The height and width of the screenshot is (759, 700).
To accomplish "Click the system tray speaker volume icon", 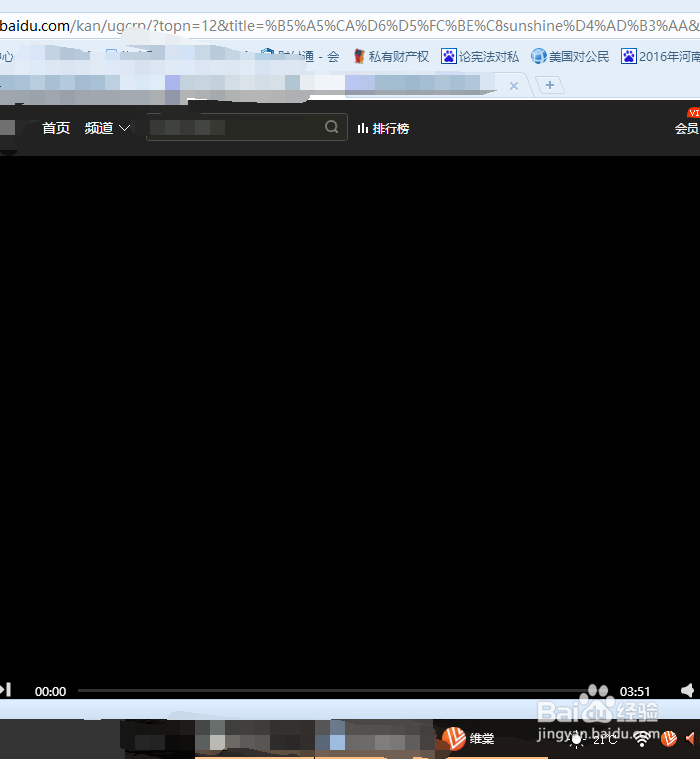I will (x=691, y=739).
